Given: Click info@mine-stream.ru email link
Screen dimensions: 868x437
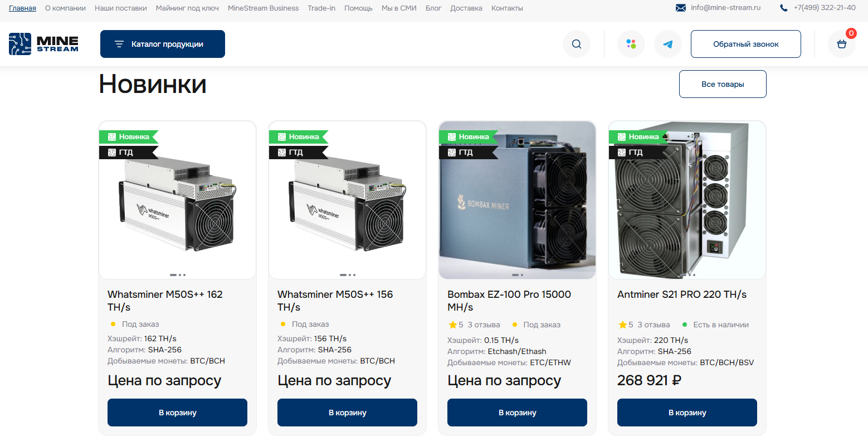Looking at the screenshot, I should [725, 8].
